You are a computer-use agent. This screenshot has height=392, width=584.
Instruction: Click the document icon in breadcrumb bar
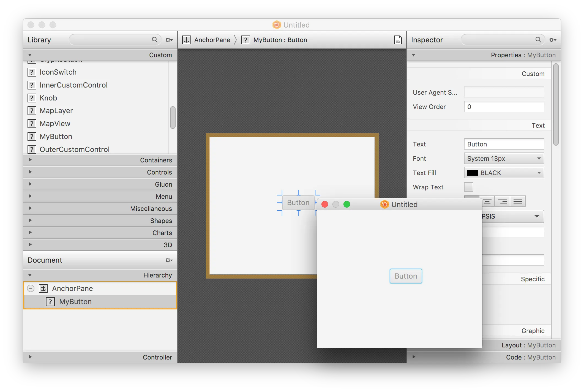(398, 40)
